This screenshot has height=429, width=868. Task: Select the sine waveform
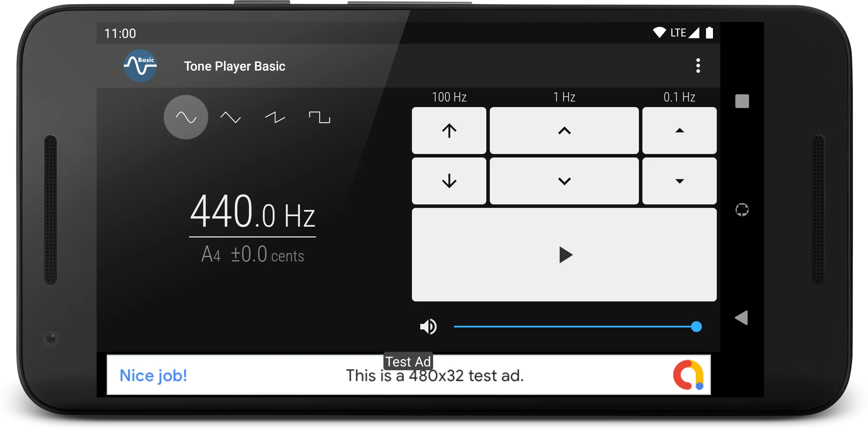pyautogui.click(x=186, y=117)
